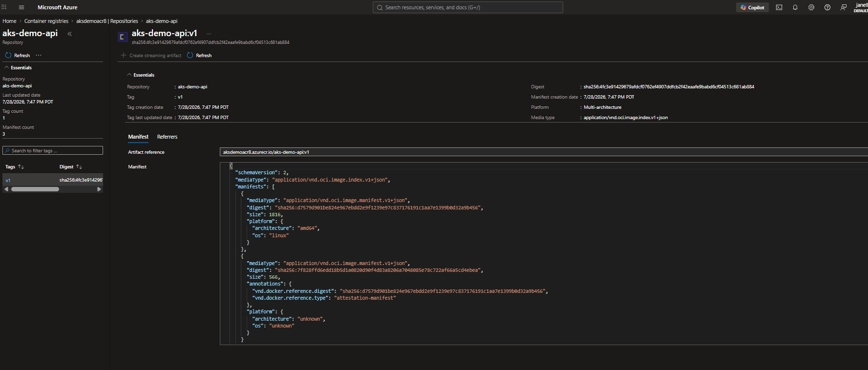Click the Search to filter tags box
This screenshot has width=868, height=370.
(53, 150)
